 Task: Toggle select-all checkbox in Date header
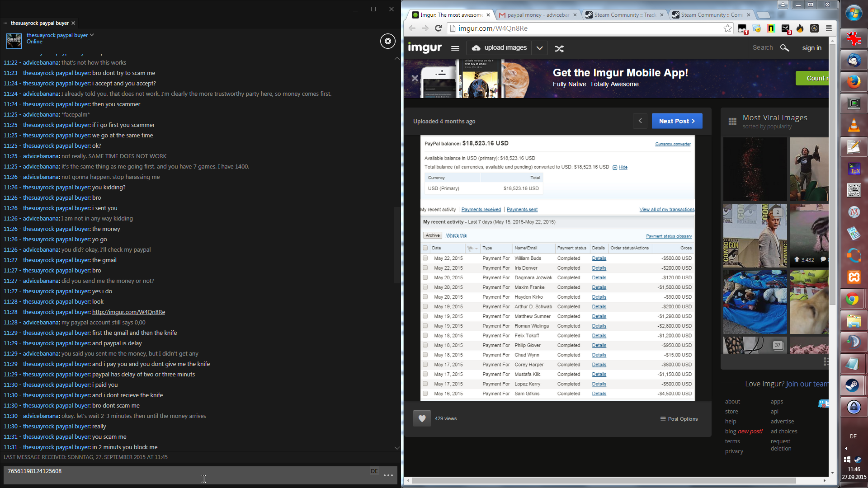[x=425, y=248]
